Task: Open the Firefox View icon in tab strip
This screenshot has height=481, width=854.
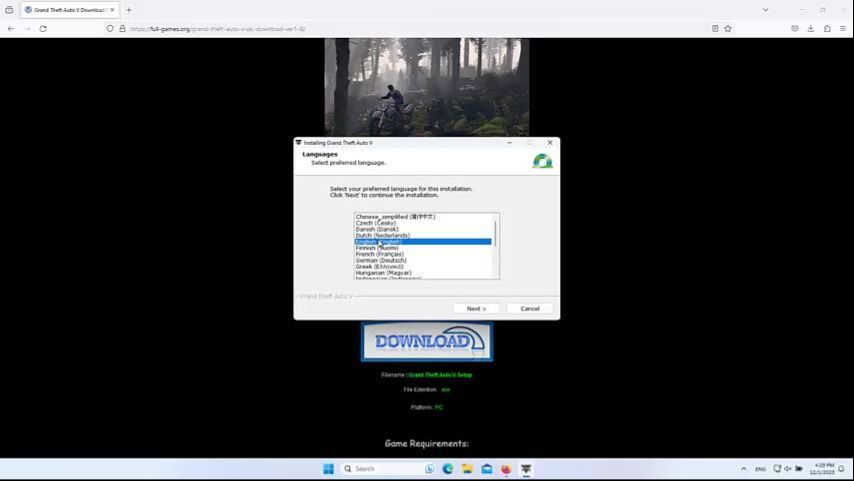Action: [x=9, y=10]
